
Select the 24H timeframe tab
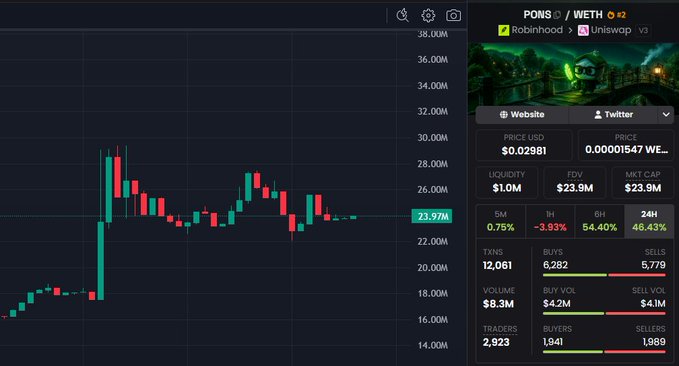(649, 221)
